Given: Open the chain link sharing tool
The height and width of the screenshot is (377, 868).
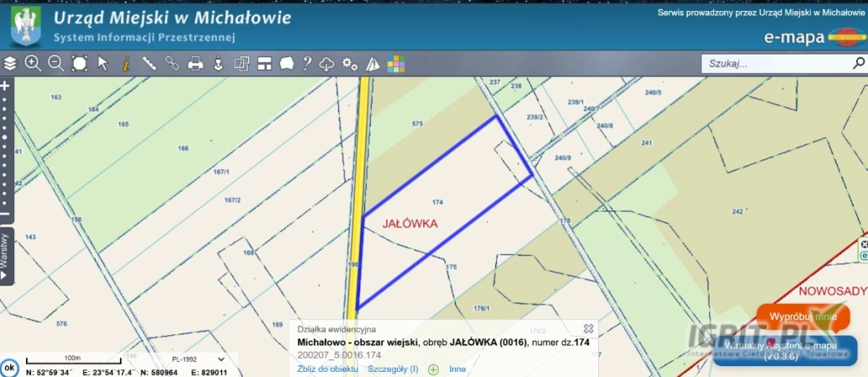Looking at the screenshot, I should [x=172, y=64].
